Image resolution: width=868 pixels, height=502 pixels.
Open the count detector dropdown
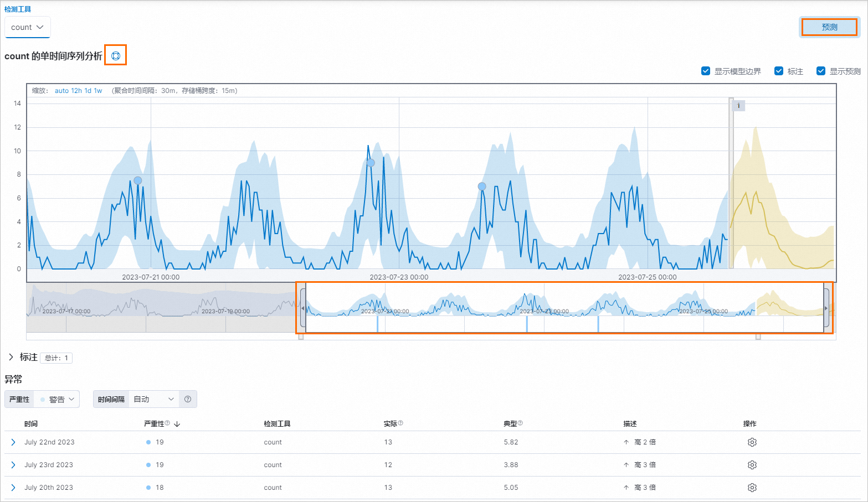(27, 27)
